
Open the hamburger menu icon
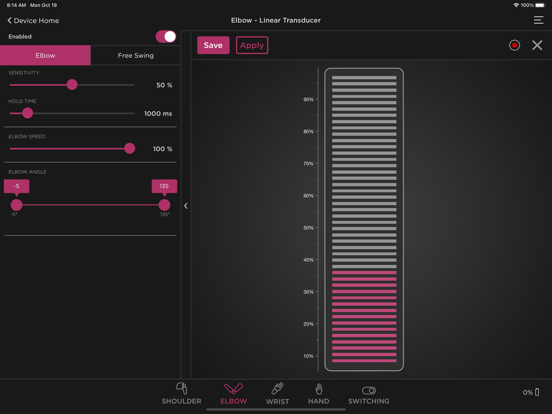click(538, 20)
